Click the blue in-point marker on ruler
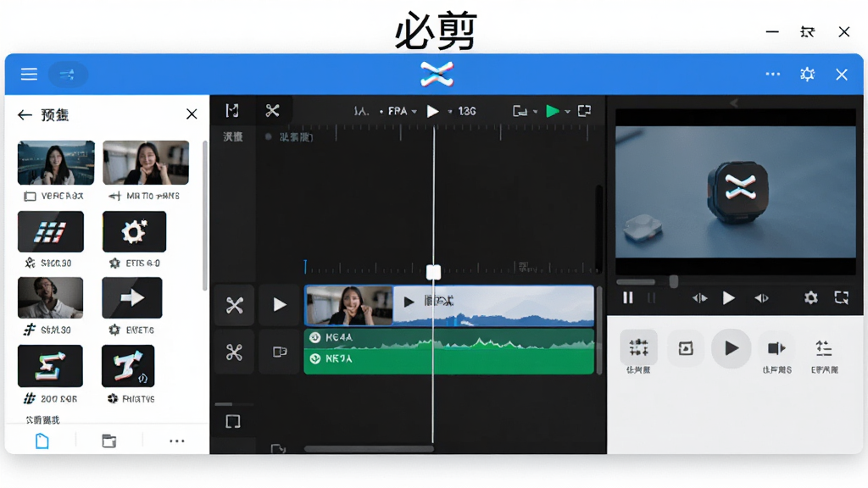The image size is (868, 488). tap(305, 267)
